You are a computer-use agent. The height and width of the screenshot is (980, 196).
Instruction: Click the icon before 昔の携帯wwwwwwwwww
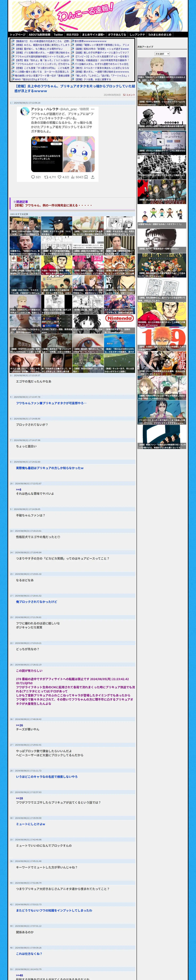[72, 41]
